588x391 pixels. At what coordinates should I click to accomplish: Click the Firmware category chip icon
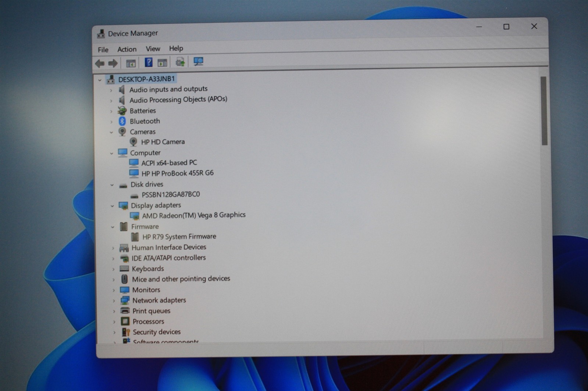click(124, 227)
